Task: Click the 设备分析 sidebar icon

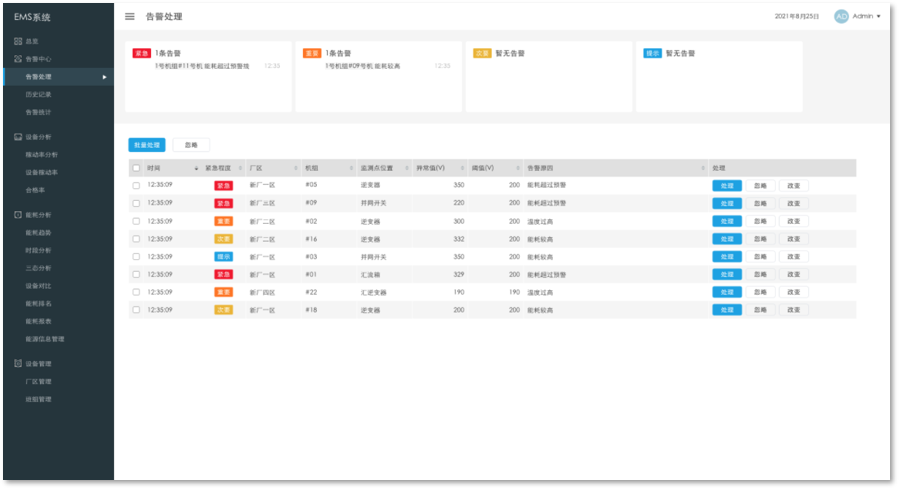Action: click(18, 137)
